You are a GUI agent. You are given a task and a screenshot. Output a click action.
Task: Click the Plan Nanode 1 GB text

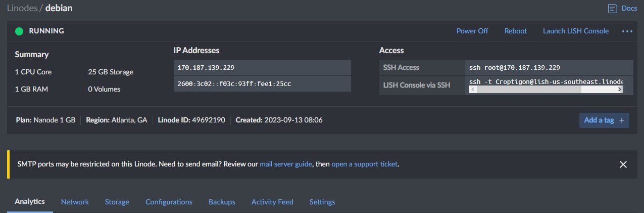45,120
